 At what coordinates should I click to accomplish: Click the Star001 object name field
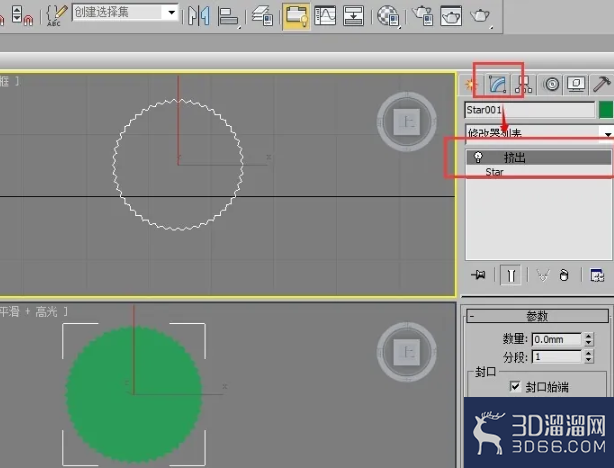tap(530, 110)
